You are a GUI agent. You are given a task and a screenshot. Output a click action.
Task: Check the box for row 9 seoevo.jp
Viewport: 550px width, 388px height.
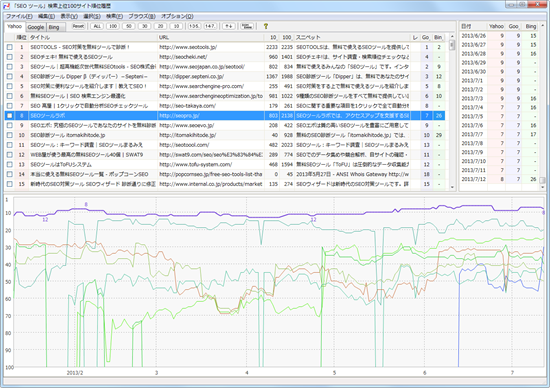point(10,125)
